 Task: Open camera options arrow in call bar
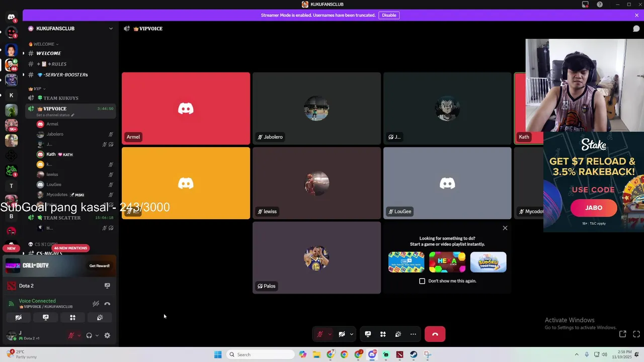351,334
